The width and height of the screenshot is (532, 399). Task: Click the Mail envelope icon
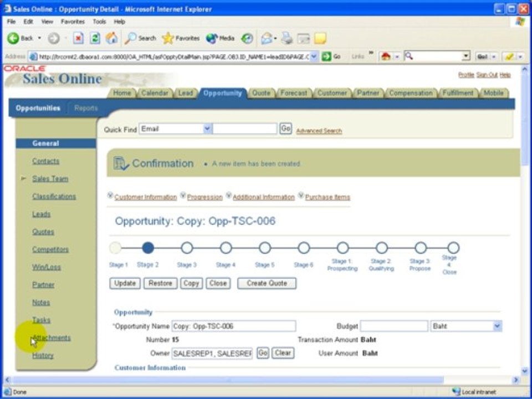(x=267, y=38)
